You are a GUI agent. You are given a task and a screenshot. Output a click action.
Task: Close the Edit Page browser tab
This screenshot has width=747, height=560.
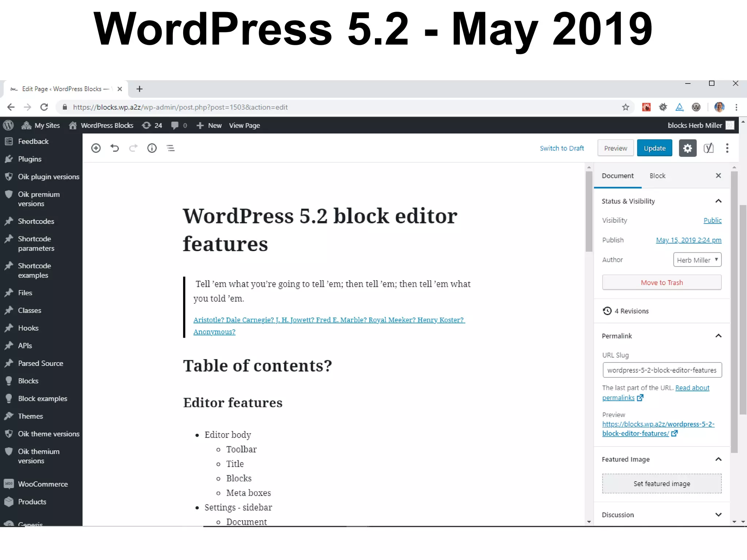[x=120, y=89]
